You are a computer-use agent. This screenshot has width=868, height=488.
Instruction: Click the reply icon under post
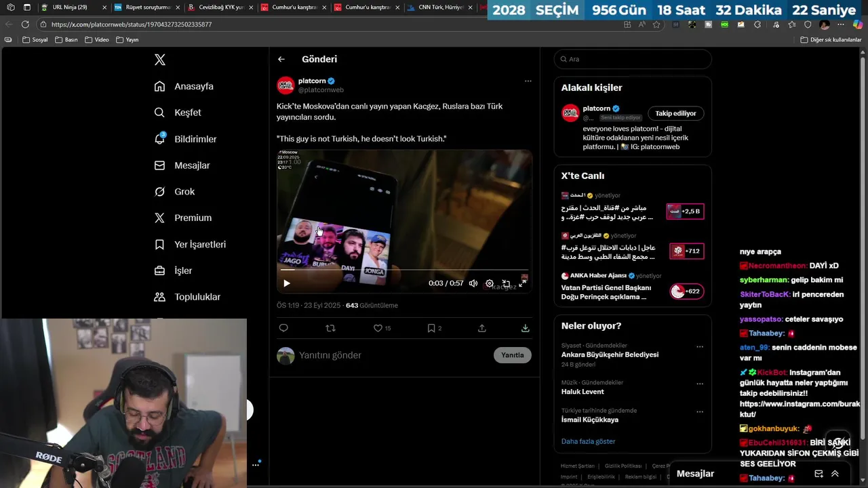[x=283, y=328]
